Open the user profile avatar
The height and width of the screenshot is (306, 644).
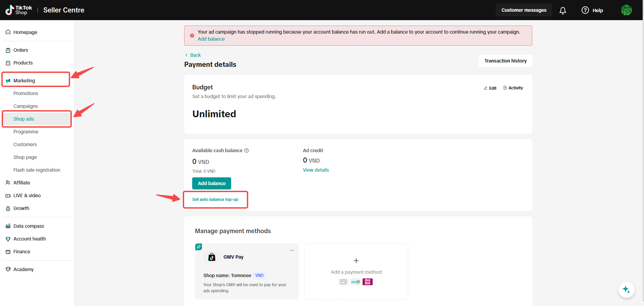pos(626,10)
